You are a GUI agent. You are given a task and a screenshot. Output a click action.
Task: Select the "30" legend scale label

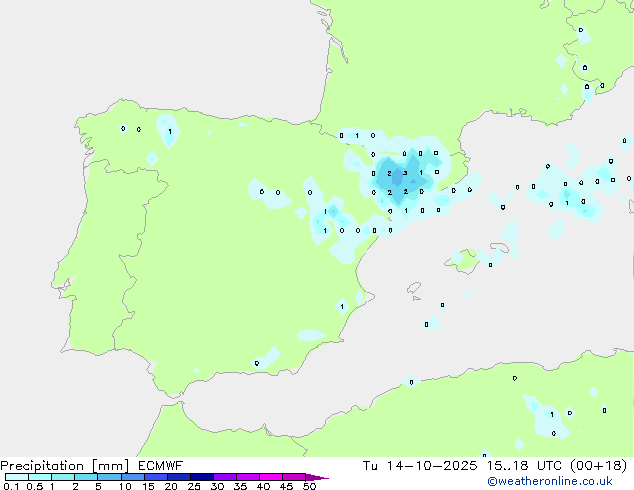tap(217, 486)
